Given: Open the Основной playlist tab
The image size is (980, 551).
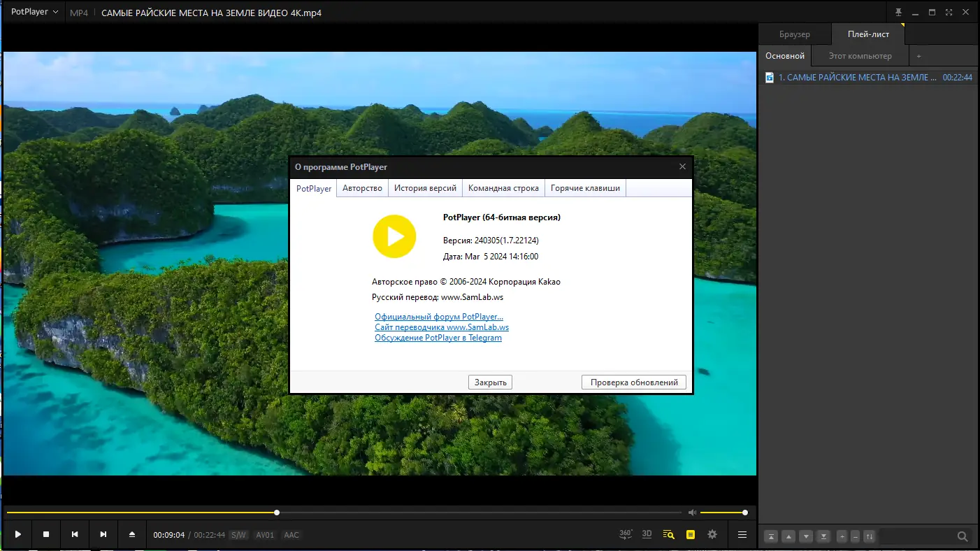Looking at the screenshot, I should pyautogui.click(x=785, y=56).
